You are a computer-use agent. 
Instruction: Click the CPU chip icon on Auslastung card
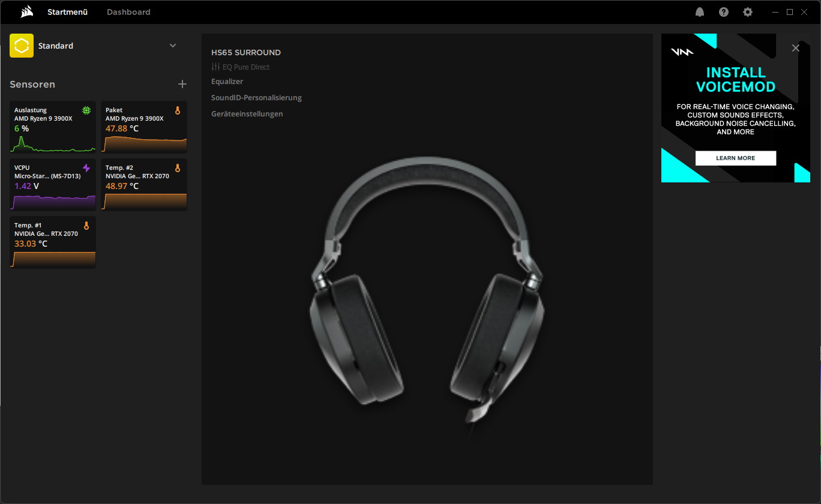pyautogui.click(x=86, y=110)
